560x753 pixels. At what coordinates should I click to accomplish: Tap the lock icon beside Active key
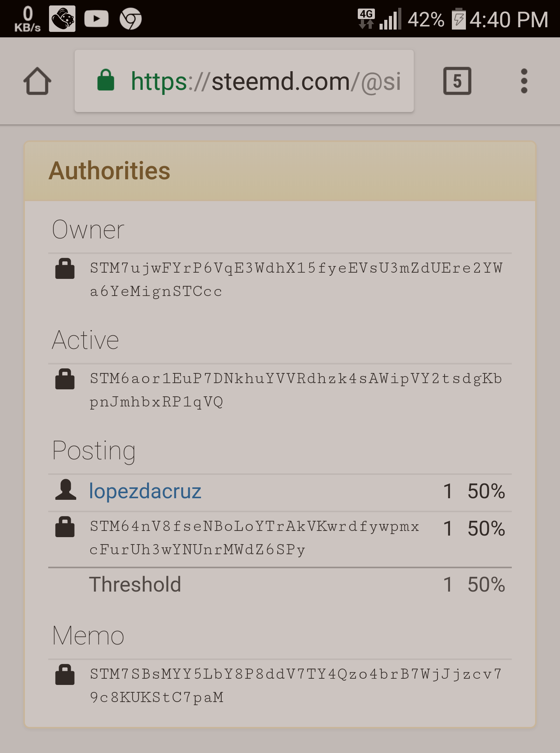point(65,379)
